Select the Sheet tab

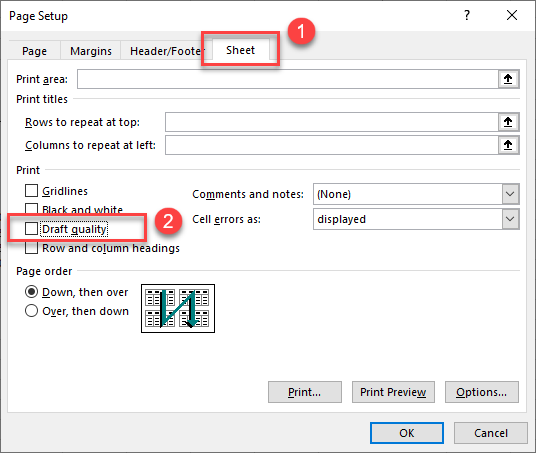click(241, 50)
